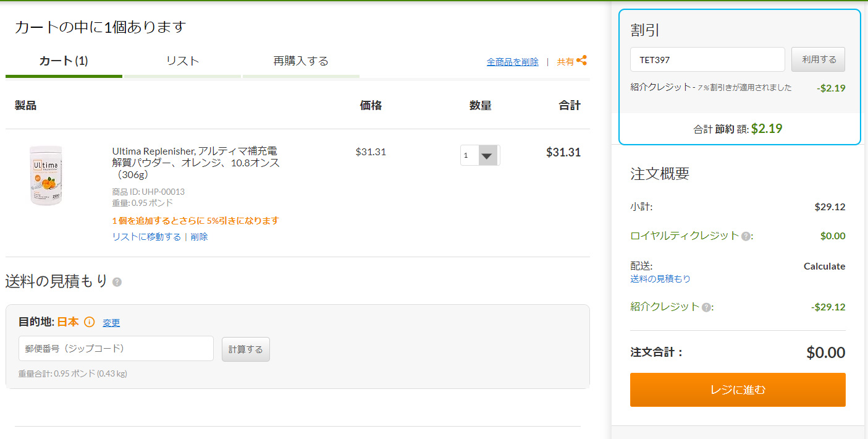Viewport: 868px width, 439px height.
Task: Click the help icon beside 紹介クレジット in order summary
Action: click(706, 307)
